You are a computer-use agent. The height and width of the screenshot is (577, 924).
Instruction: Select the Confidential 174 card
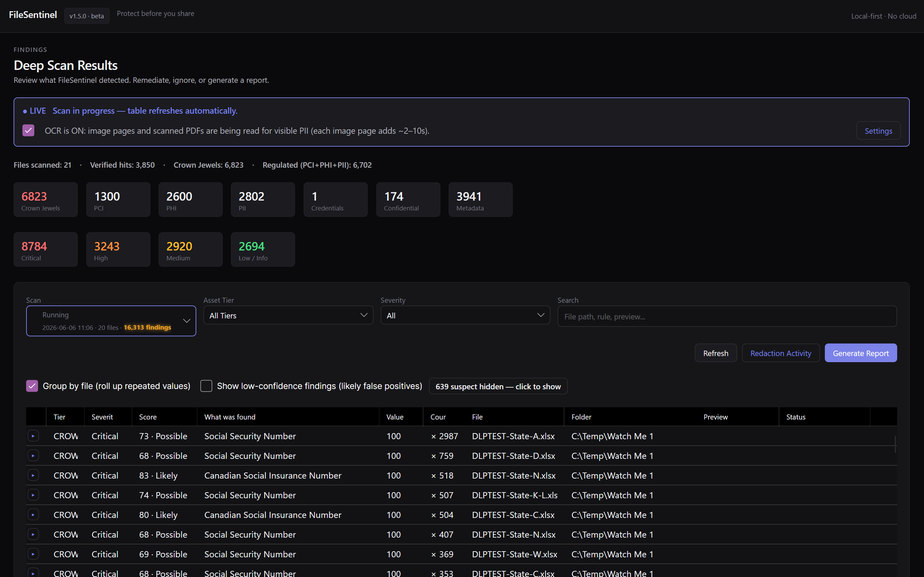[408, 200]
